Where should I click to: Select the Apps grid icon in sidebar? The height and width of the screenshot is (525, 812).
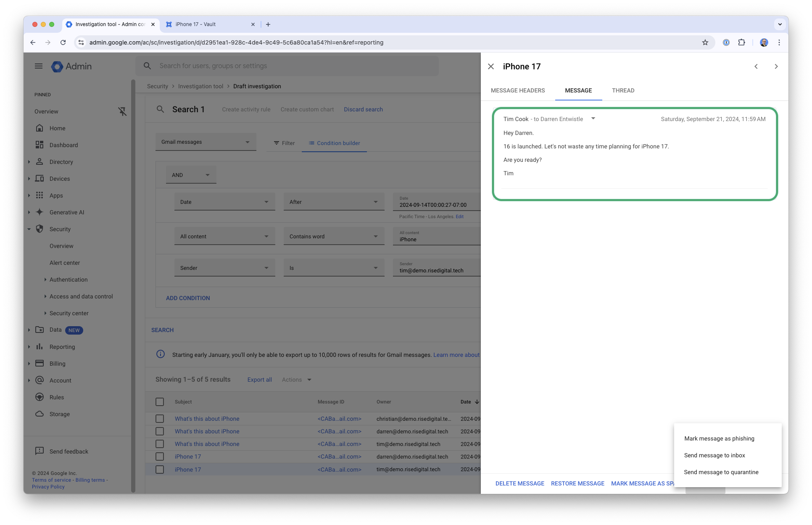tap(40, 195)
